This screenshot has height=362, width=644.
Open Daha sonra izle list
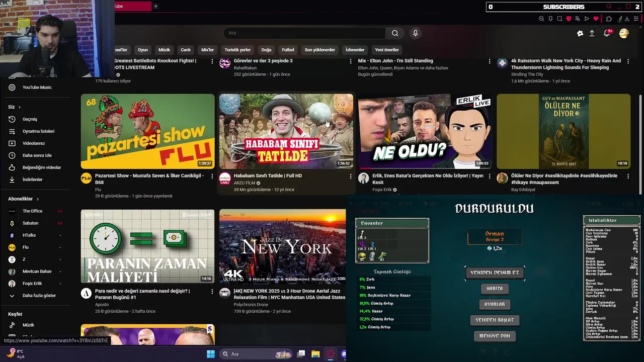click(36, 155)
